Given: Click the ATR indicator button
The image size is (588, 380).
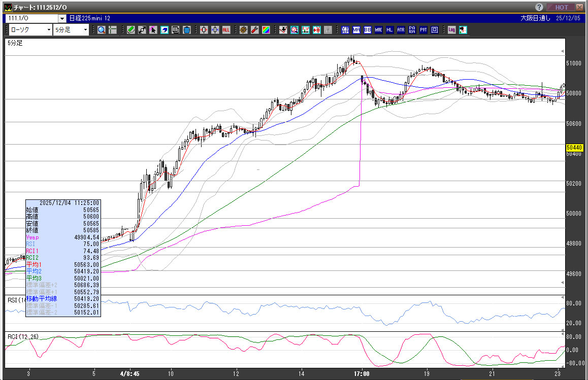Looking at the screenshot, I should point(401,30).
